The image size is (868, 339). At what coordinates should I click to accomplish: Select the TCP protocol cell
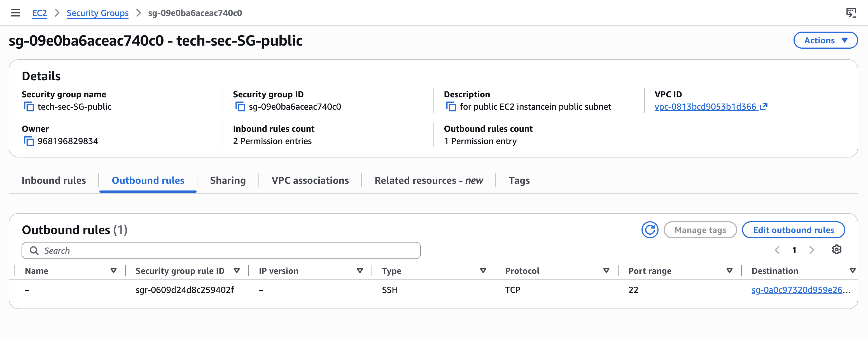point(512,290)
